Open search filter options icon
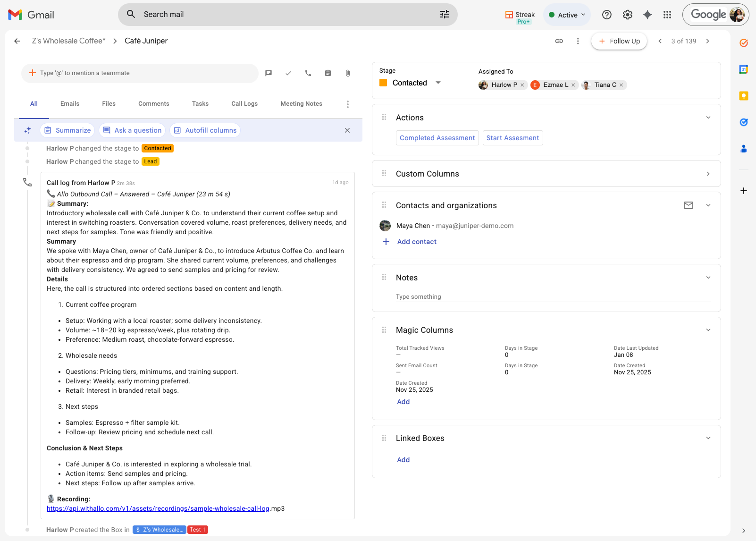Image resolution: width=756 pixels, height=541 pixels. 445,15
